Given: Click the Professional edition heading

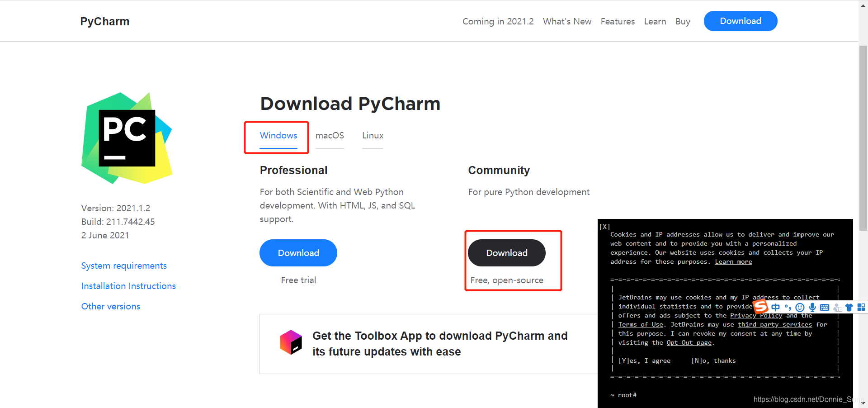Looking at the screenshot, I should (293, 170).
